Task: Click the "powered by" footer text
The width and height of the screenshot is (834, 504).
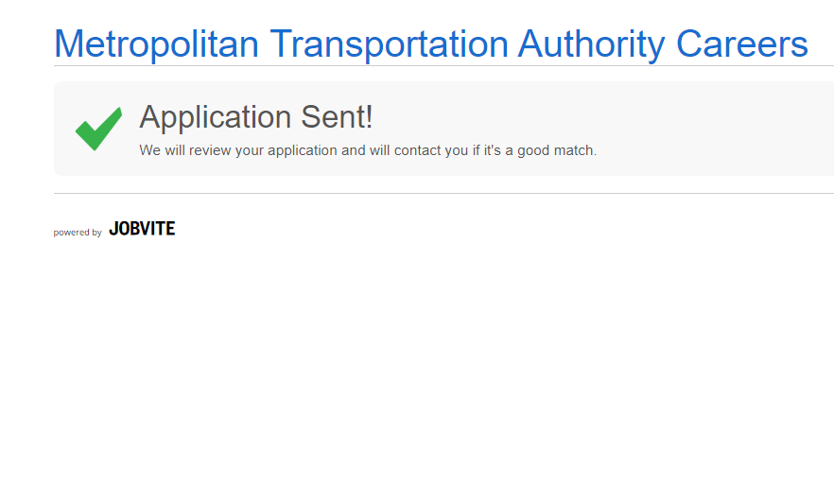Action: pyautogui.click(x=78, y=233)
